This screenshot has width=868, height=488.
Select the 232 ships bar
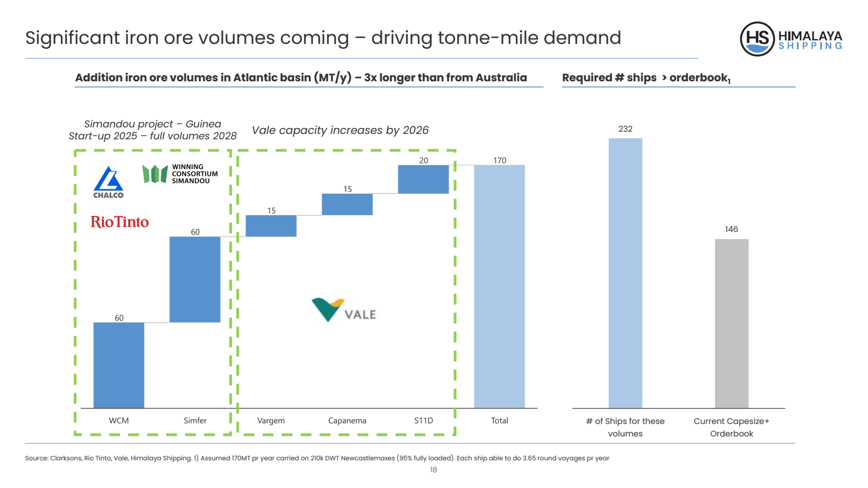(x=626, y=273)
